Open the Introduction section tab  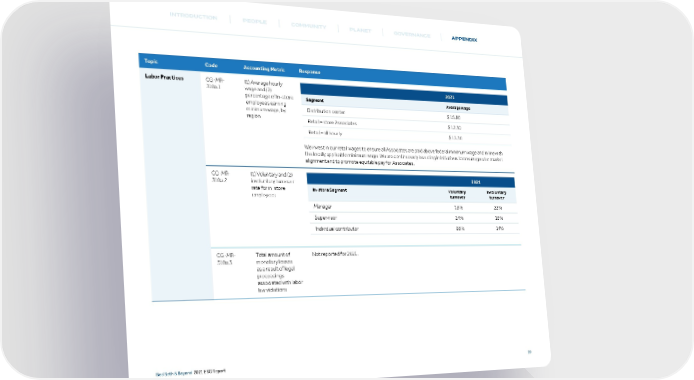pyautogui.click(x=193, y=16)
